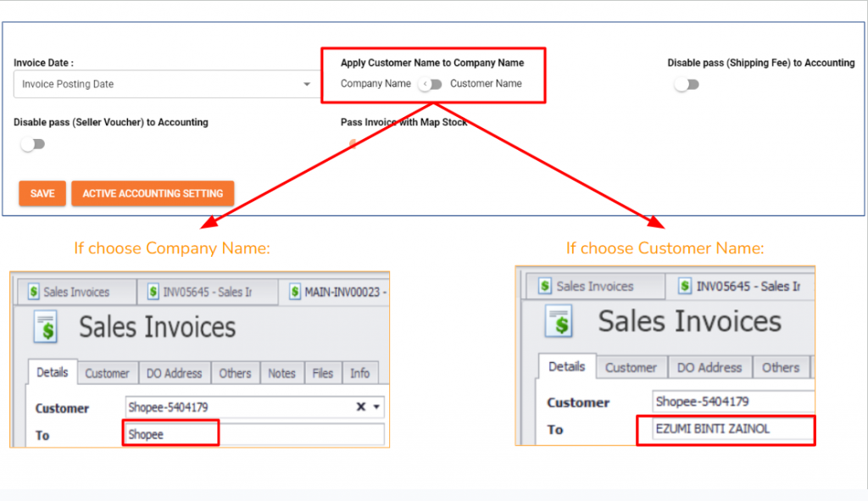The image size is (868, 501).
Task: Click the SAVE button
Action: click(x=42, y=193)
